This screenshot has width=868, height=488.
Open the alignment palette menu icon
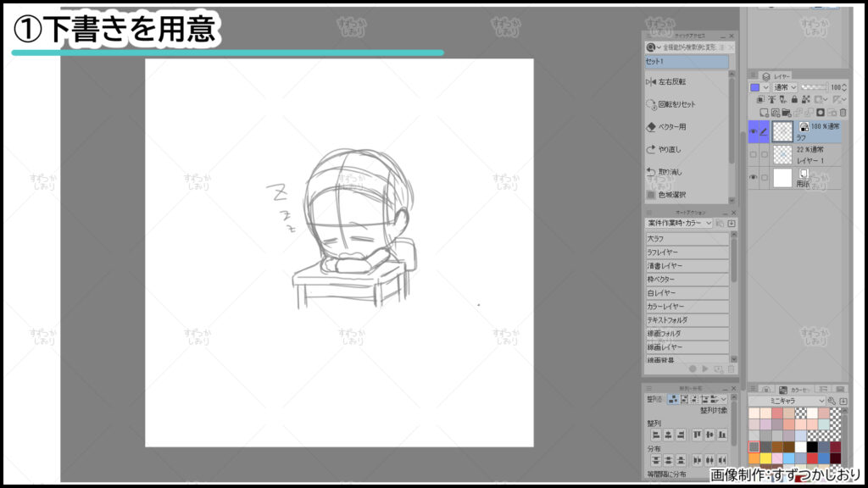pos(648,389)
